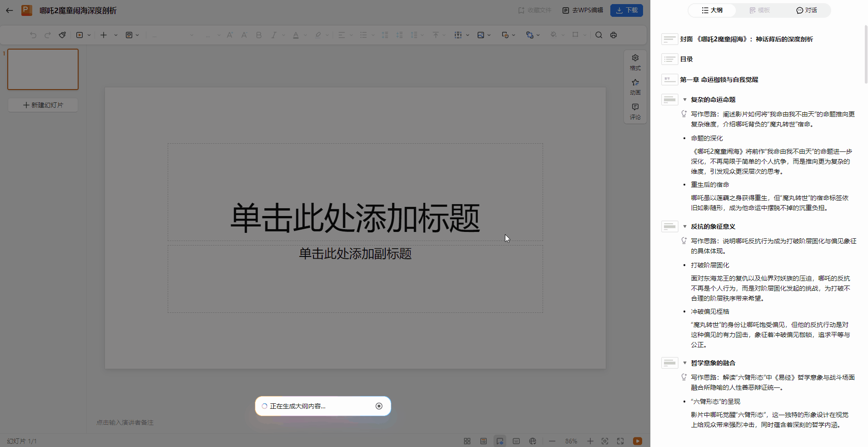The image size is (868, 447).
Task: Open dropdown arrow beside slideshow icon
Action: coord(89,35)
